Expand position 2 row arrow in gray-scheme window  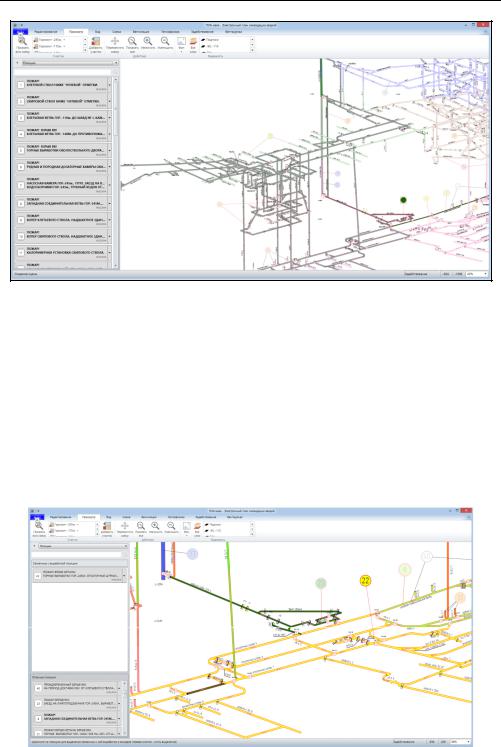click(x=110, y=101)
